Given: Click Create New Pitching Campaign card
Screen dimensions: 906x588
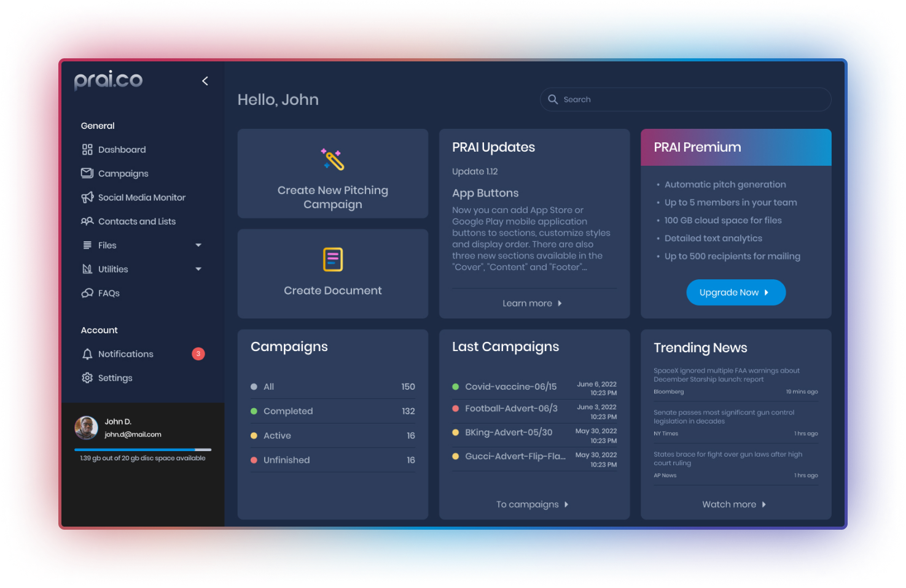Looking at the screenshot, I should tap(333, 173).
